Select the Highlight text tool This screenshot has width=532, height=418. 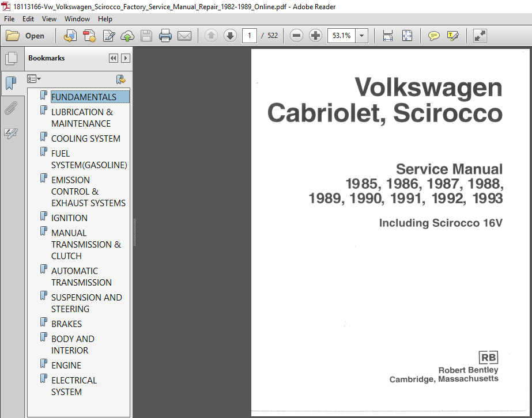pos(453,36)
